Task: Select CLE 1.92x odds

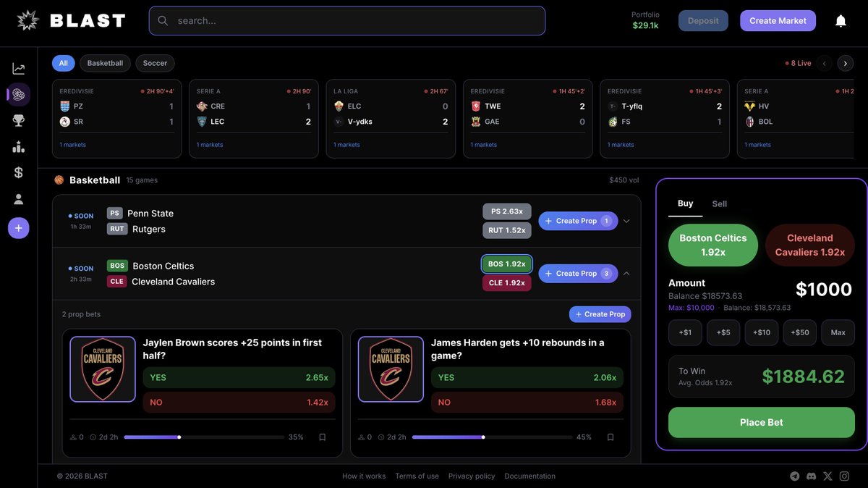Action: [507, 283]
